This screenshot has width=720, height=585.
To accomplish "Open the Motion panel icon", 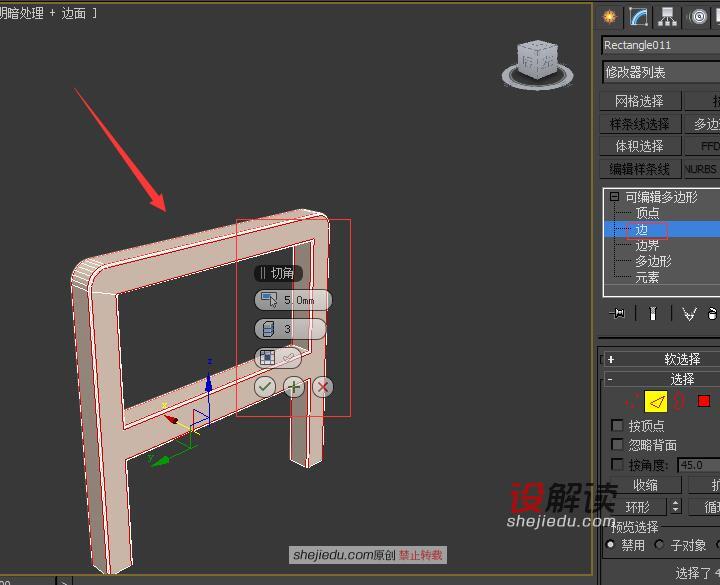I will pyautogui.click(x=696, y=17).
